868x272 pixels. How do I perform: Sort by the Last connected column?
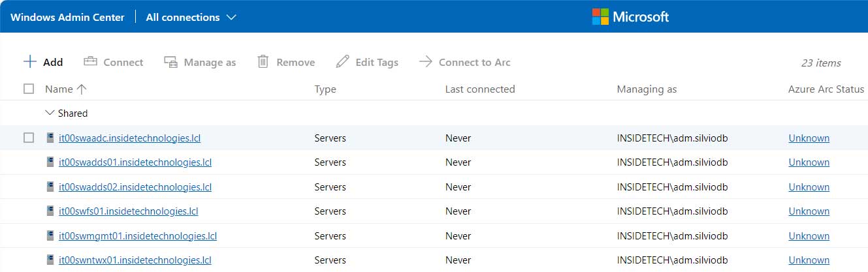pos(480,89)
